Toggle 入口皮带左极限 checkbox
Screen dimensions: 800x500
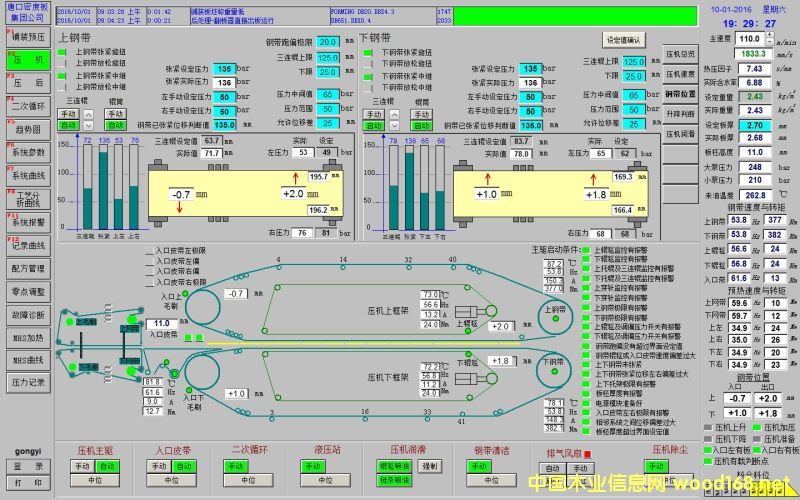[x=149, y=250]
